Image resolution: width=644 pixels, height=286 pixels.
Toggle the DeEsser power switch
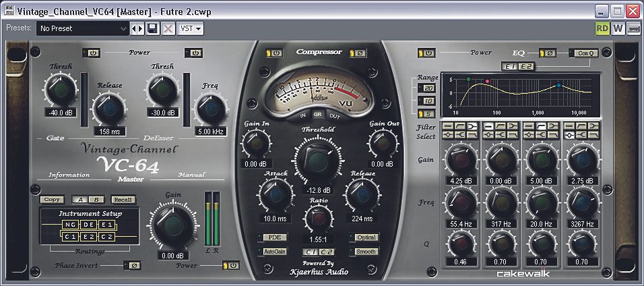[193, 53]
